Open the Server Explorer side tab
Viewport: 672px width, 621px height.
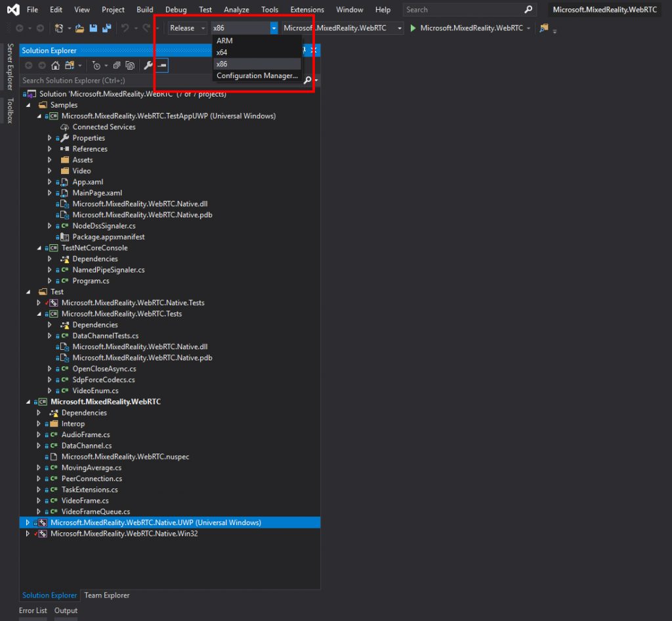[x=10, y=67]
